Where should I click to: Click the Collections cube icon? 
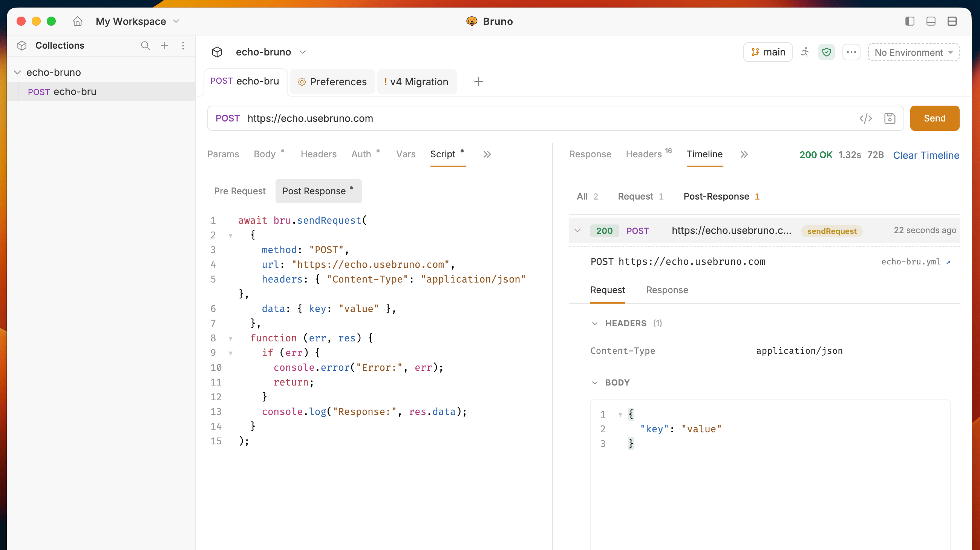pyautogui.click(x=22, y=46)
